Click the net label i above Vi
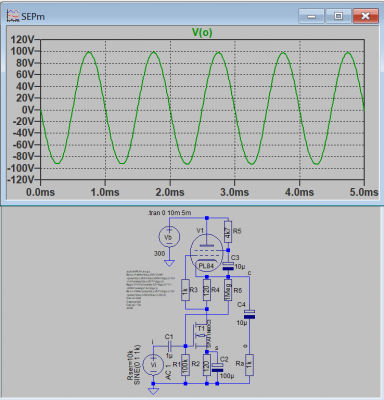This screenshot has width=384, height=400. click(153, 342)
